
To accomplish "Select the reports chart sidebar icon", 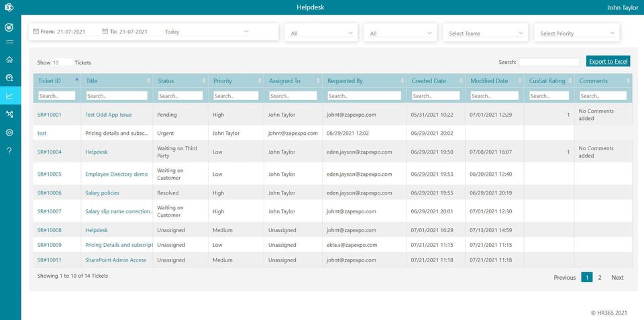I will [x=9, y=96].
